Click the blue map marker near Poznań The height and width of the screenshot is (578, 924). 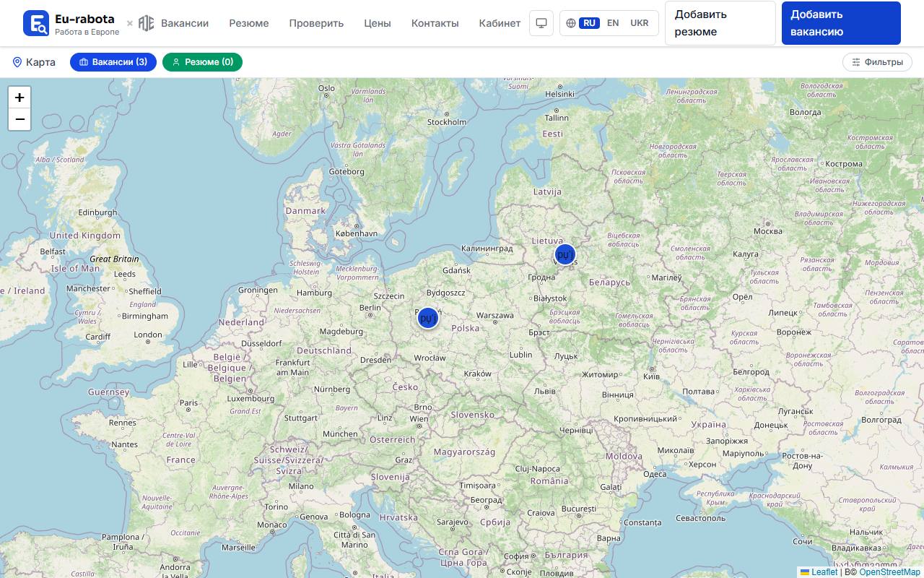point(428,318)
